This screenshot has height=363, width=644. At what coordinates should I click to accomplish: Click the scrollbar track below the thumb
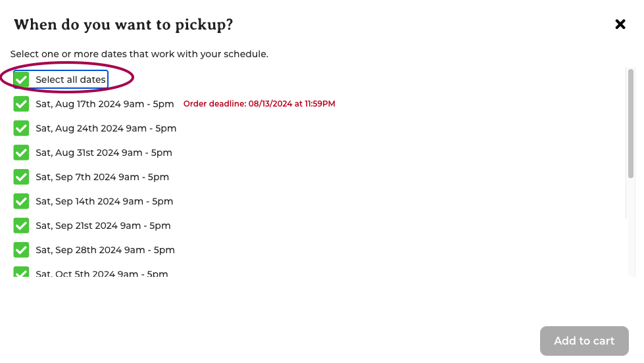[x=631, y=227]
